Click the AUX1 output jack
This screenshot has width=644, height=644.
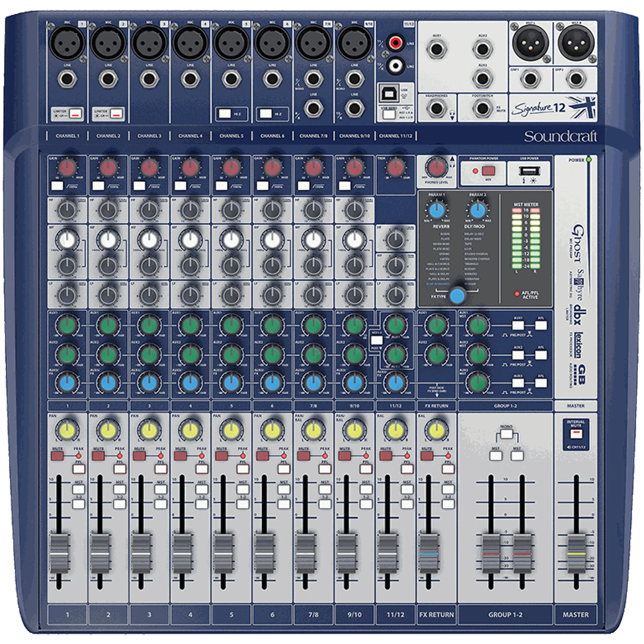coord(437,49)
